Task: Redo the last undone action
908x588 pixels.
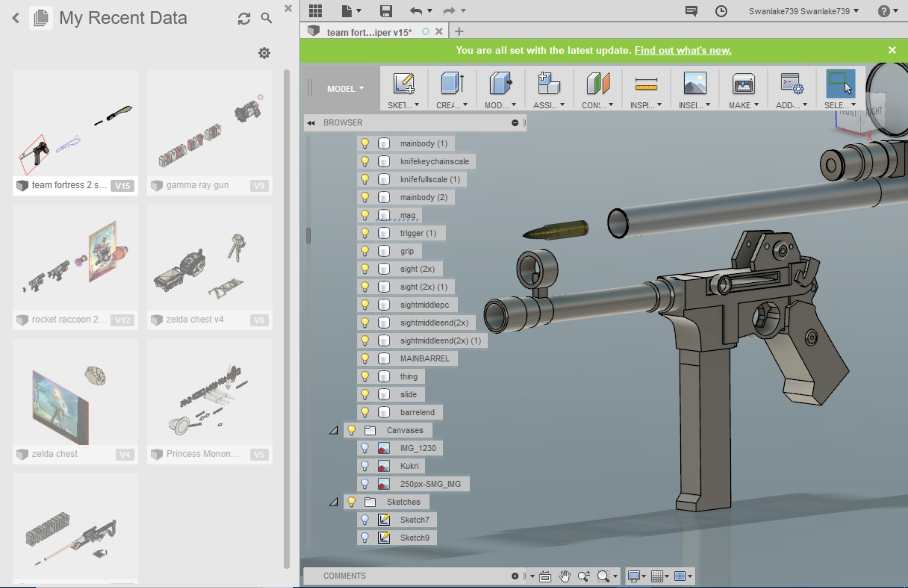Action: [x=449, y=11]
